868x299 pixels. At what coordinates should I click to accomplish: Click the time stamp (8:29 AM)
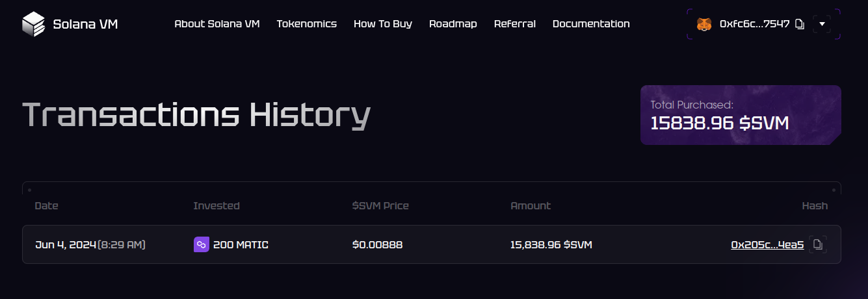pos(122,245)
